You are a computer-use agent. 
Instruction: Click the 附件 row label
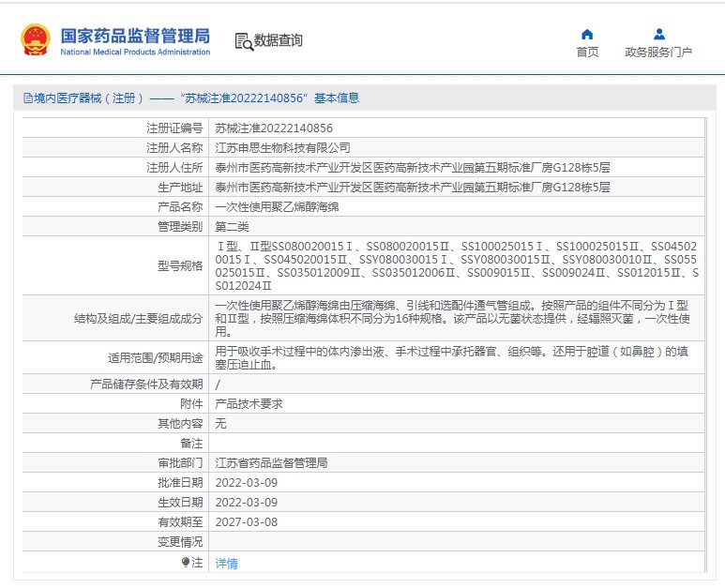(191, 403)
